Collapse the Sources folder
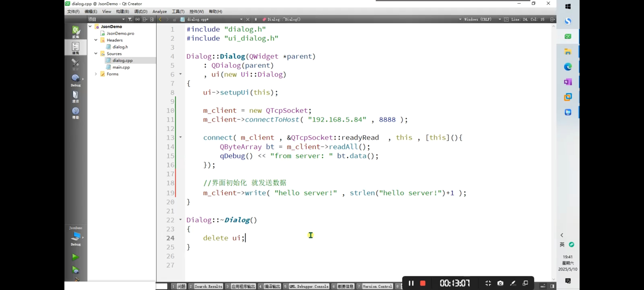This screenshot has height=290, width=644. (x=96, y=53)
